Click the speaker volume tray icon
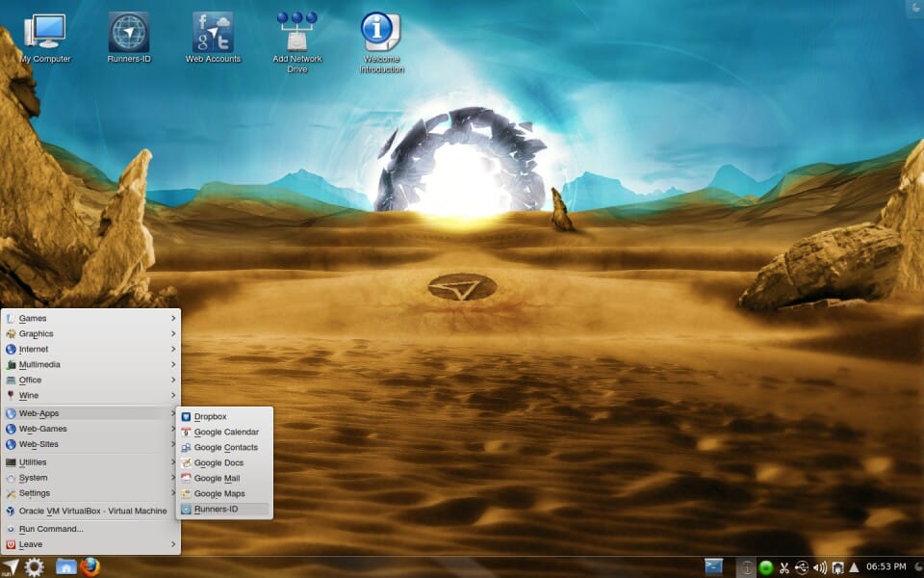 820,568
